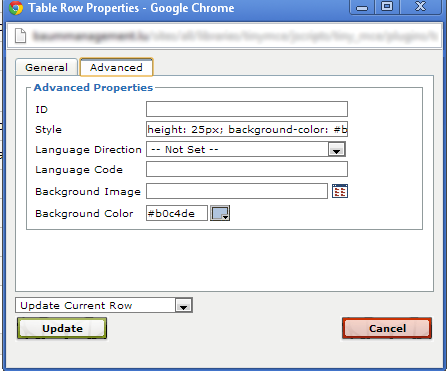Open the background color picker swatch
This screenshot has width=447, height=371.
[220, 213]
